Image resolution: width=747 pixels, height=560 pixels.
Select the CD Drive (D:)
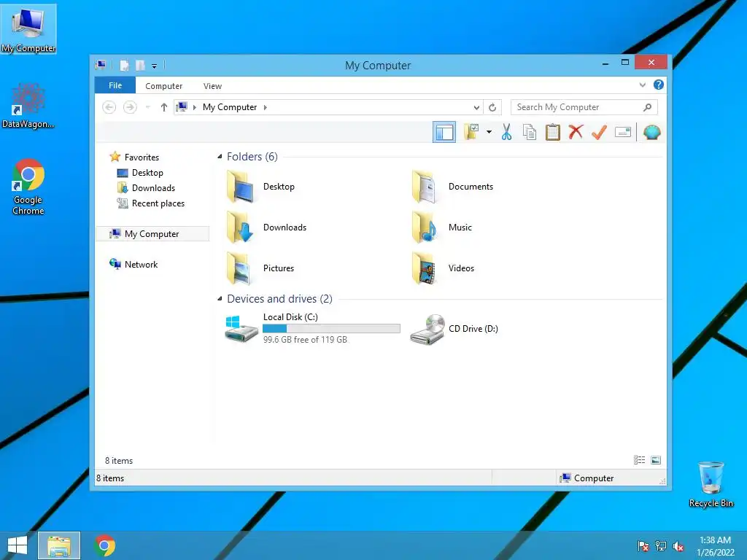tap(454, 329)
